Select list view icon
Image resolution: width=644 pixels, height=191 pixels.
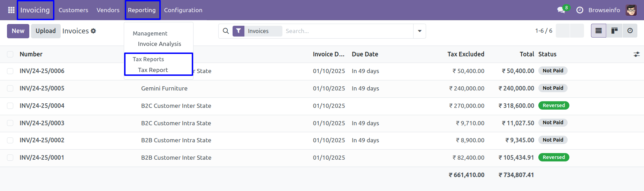[x=599, y=31]
